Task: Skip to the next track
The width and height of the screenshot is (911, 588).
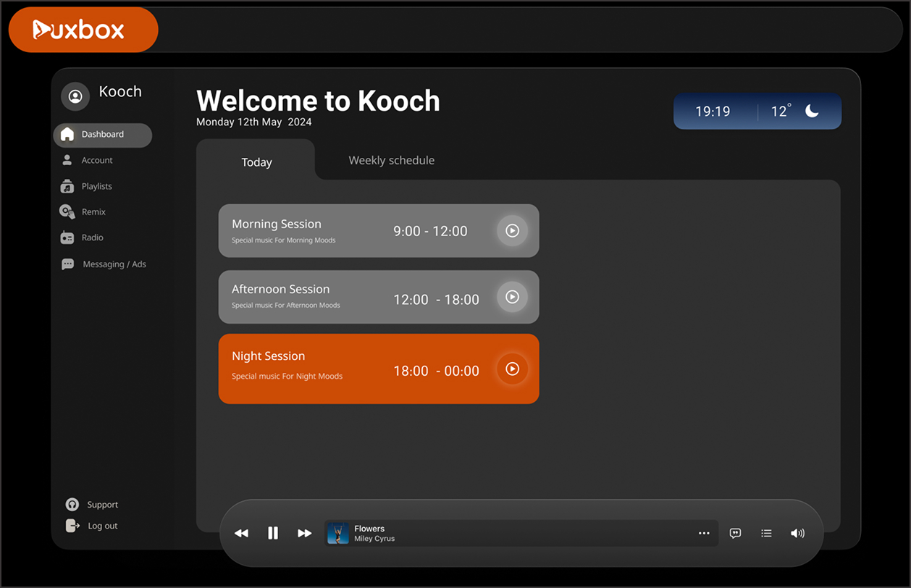Action: click(x=305, y=534)
